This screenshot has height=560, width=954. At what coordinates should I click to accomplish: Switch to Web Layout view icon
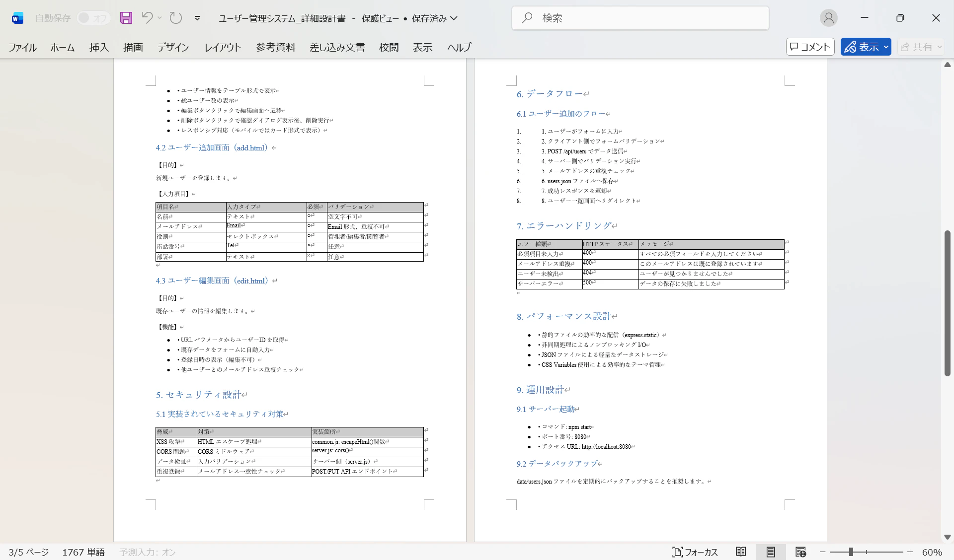point(800,552)
